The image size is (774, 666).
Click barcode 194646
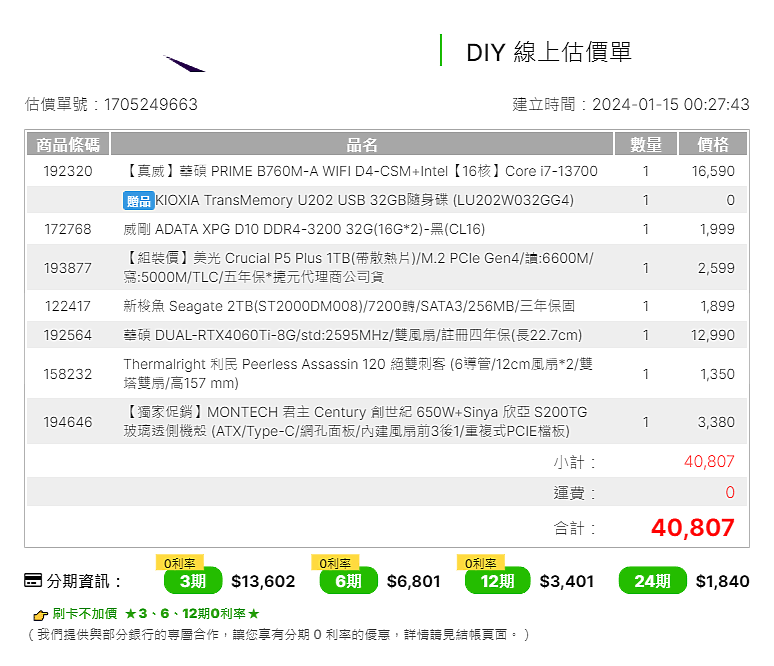[x=68, y=422]
